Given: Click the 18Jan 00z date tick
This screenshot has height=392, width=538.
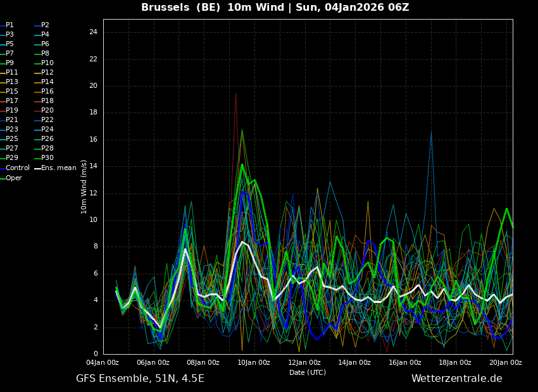Looking at the screenshot, I should [455, 362].
